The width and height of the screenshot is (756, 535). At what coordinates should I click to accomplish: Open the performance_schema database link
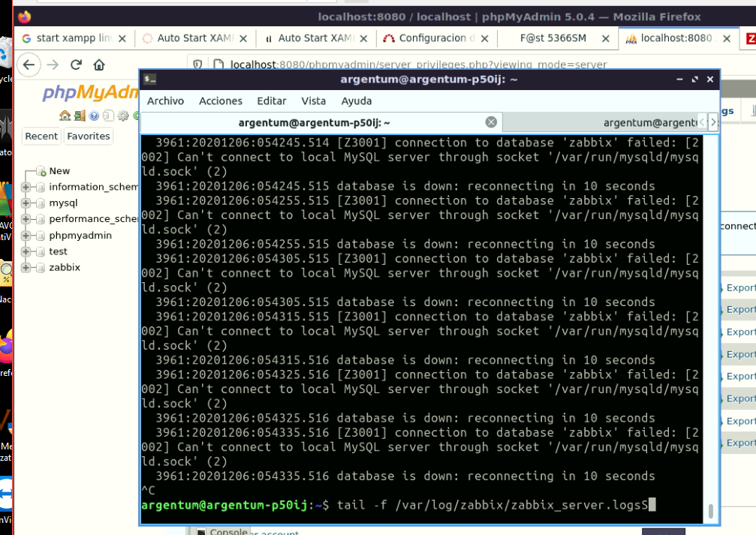pyautogui.click(x=94, y=219)
